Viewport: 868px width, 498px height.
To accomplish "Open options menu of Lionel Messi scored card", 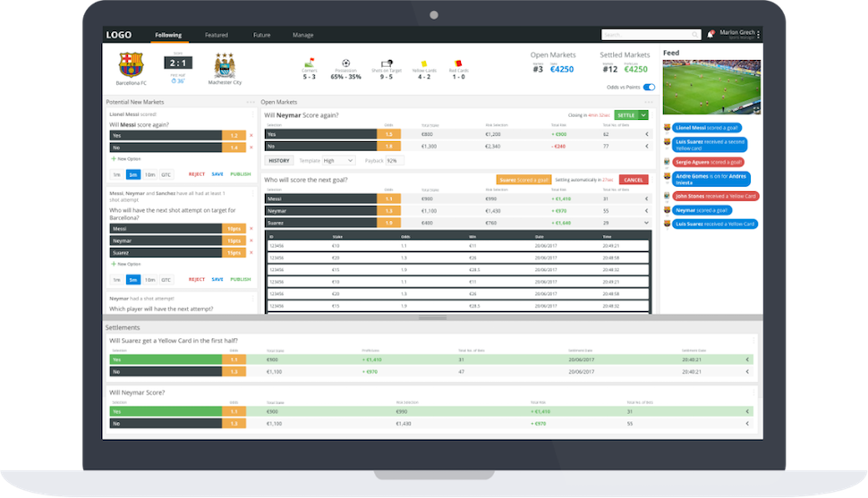I will 253,114.
